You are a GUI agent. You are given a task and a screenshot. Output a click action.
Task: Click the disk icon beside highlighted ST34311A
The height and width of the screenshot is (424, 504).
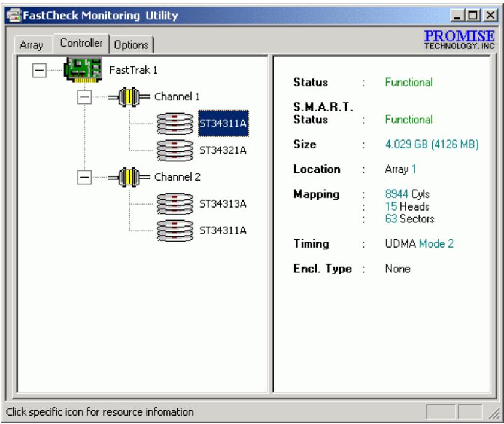click(175, 123)
